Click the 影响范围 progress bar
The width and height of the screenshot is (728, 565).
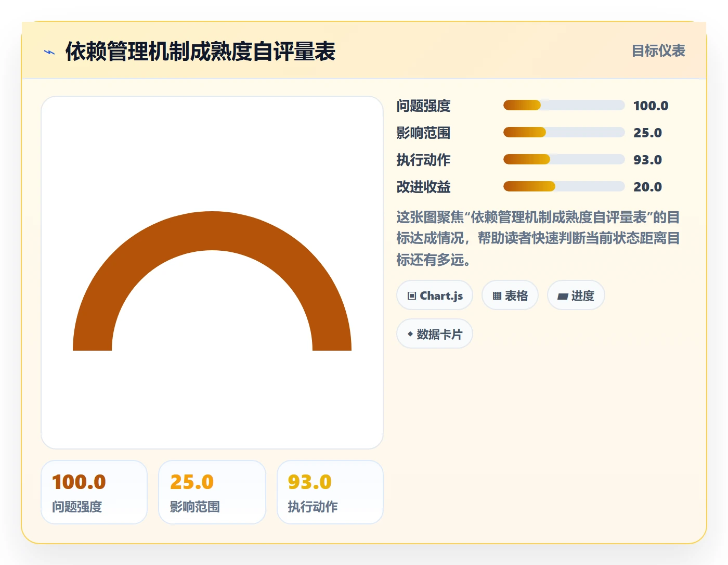[564, 132]
